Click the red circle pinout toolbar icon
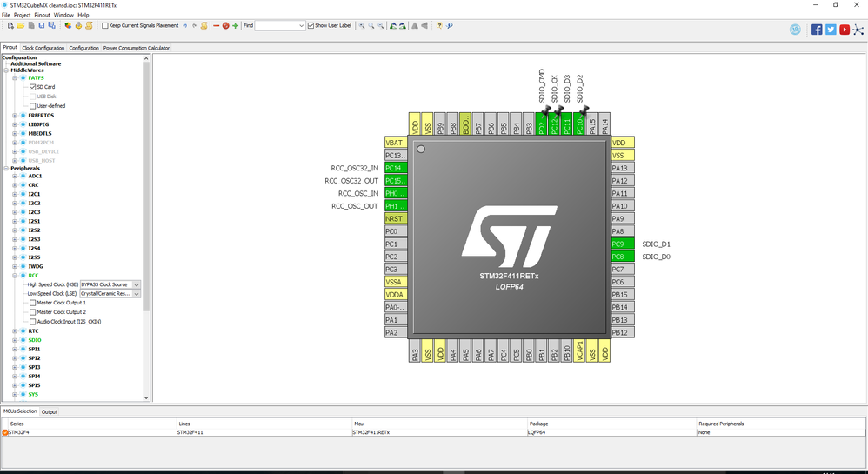The width and height of the screenshot is (868, 474). pyautogui.click(x=226, y=25)
